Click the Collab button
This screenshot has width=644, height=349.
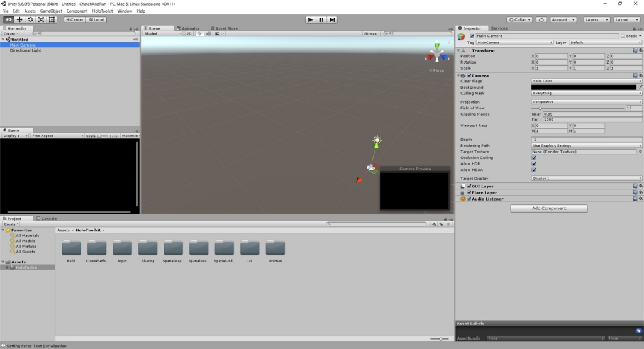tap(519, 19)
